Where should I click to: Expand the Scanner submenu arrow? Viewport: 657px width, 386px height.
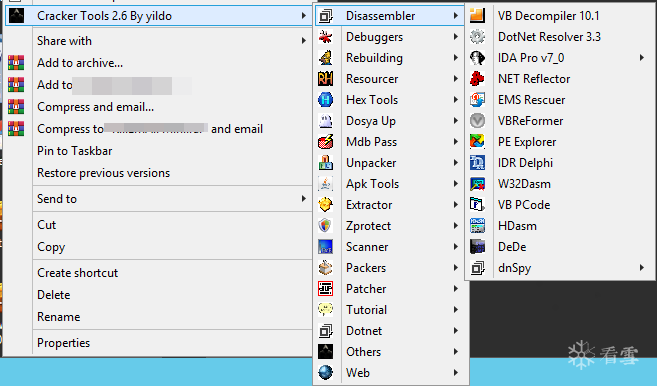(455, 246)
